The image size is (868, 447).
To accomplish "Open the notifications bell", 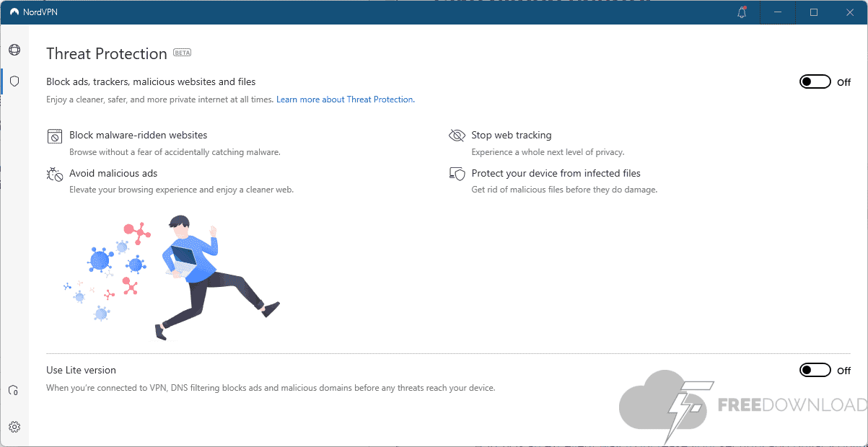I will (x=742, y=12).
